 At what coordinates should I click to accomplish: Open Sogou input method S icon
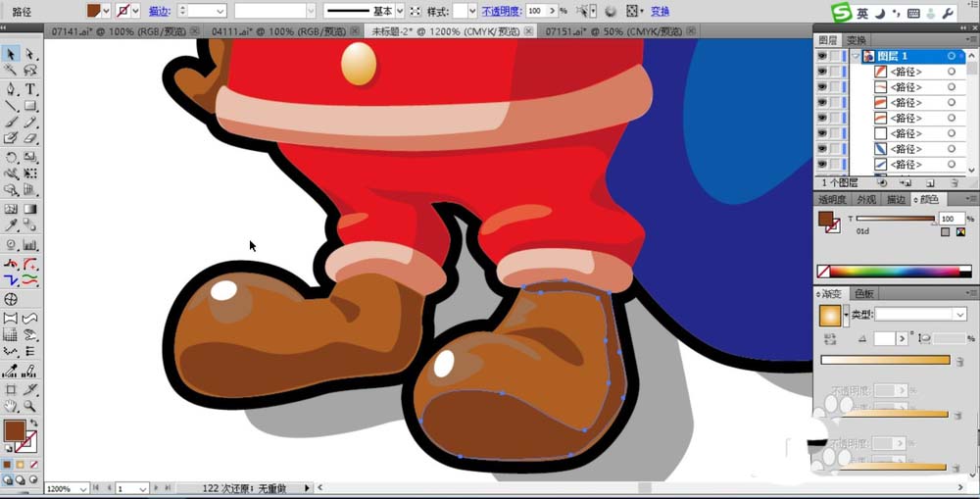click(841, 12)
